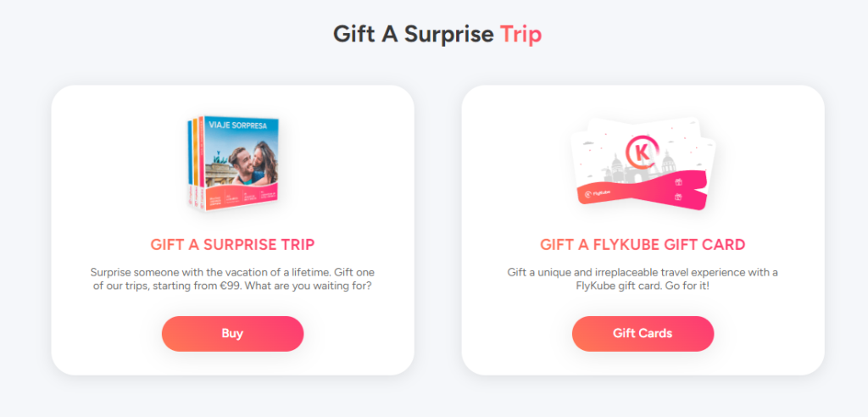
Task: Click the FlyKube gift card description text
Action: click(x=643, y=281)
